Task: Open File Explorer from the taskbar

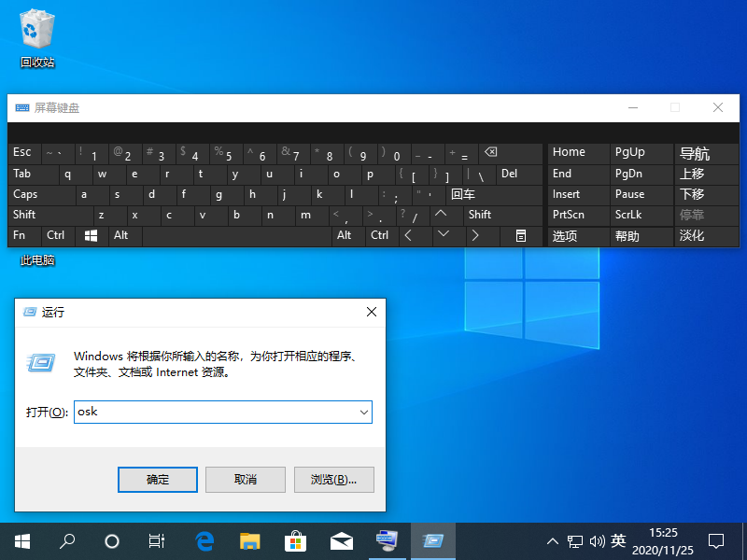Action: pyautogui.click(x=249, y=541)
